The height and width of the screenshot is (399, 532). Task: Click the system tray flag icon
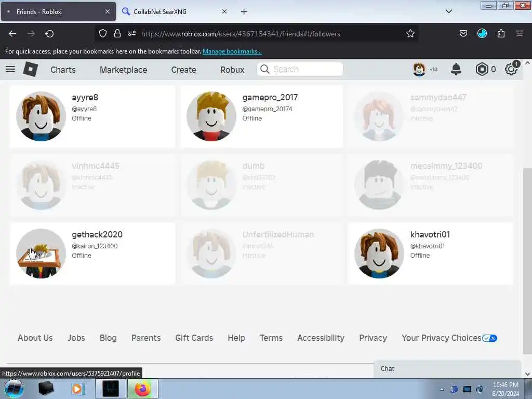click(454, 389)
